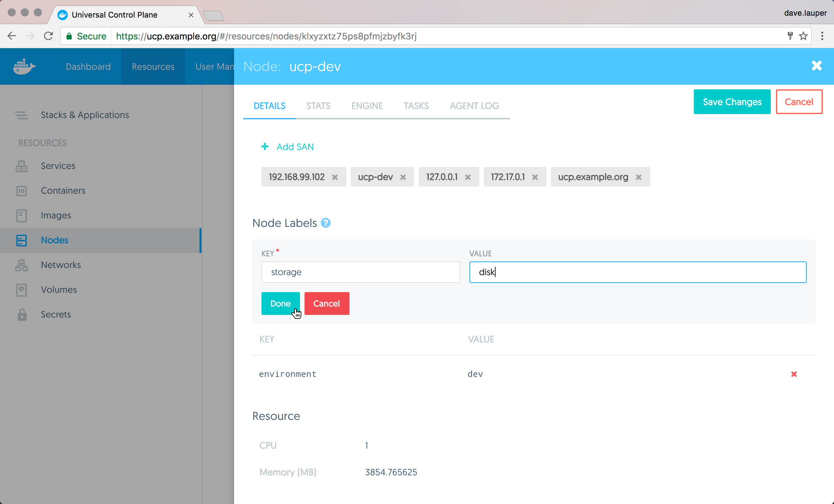Go to Stacks & Applications
Image resolution: width=834 pixels, height=504 pixels.
click(x=85, y=115)
